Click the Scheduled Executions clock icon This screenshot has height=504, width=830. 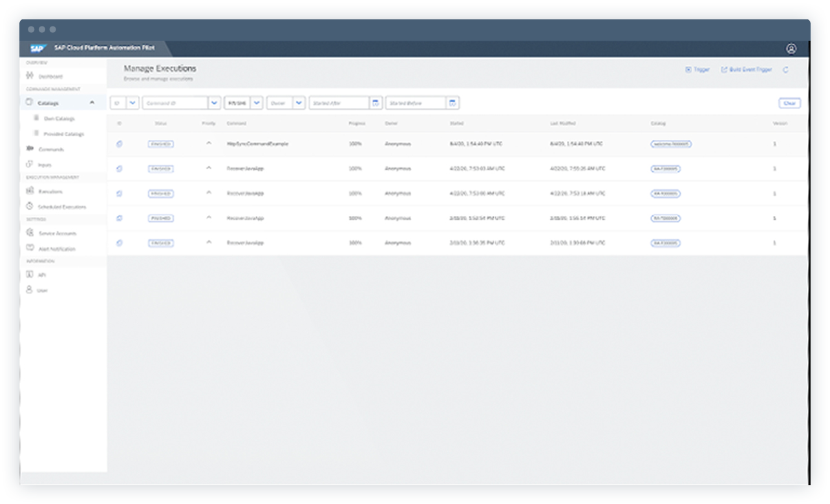click(x=29, y=206)
